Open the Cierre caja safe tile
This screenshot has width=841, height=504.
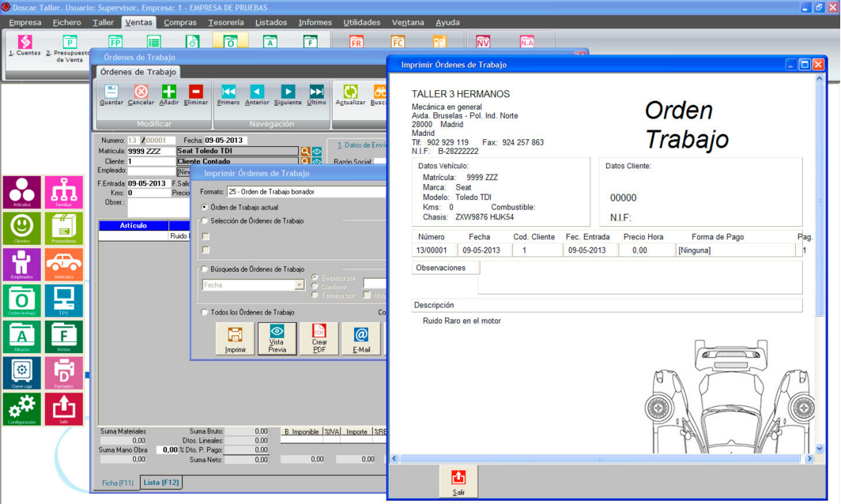(21, 373)
